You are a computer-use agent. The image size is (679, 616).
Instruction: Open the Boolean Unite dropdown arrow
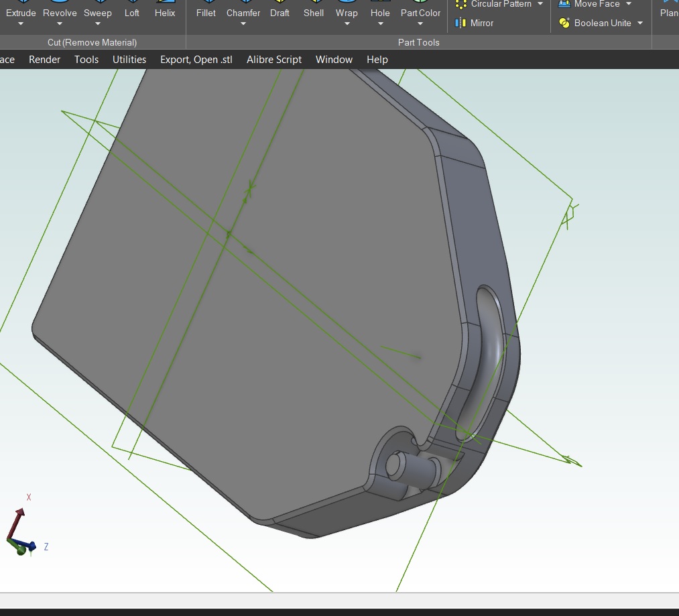640,23
